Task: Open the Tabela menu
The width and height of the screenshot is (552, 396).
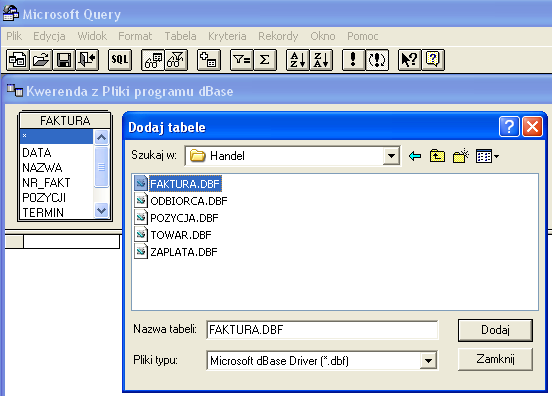Action: [180, 36]
